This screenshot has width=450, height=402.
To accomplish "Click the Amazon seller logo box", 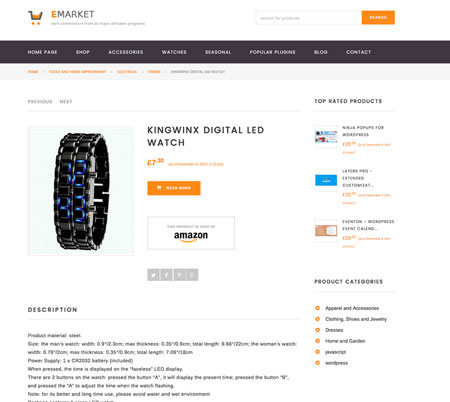I will click(191, 233).
